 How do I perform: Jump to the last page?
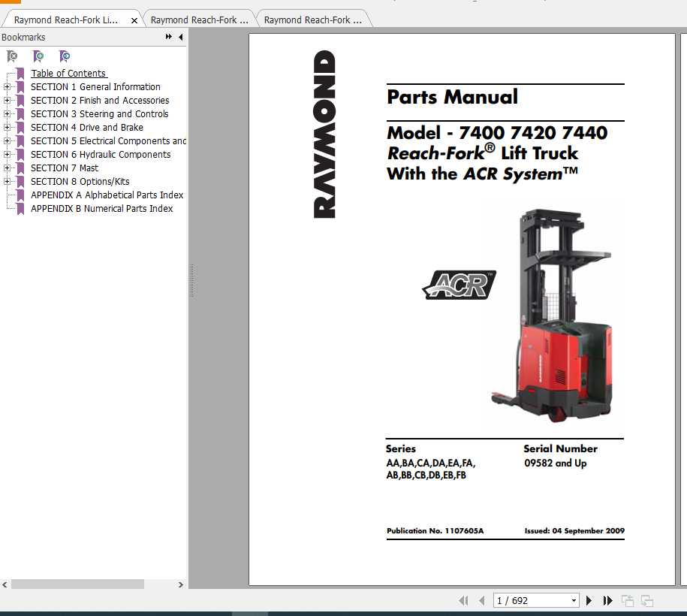[607, 600]
